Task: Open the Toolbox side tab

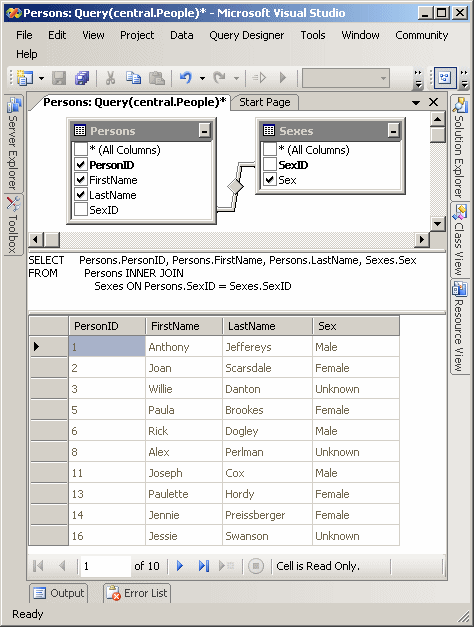Action: [x=13, y=225]
